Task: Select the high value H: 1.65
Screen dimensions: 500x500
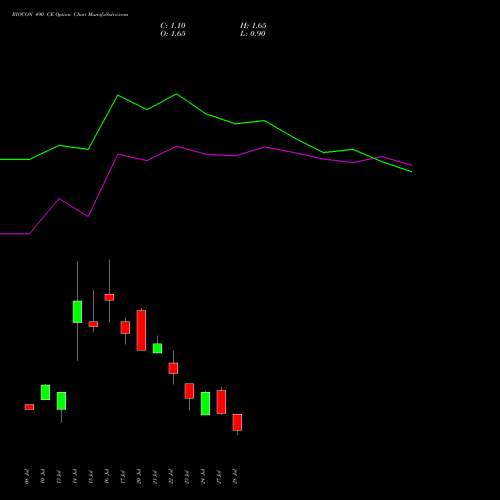Action: pyautogui.click(x=253, y=26)
